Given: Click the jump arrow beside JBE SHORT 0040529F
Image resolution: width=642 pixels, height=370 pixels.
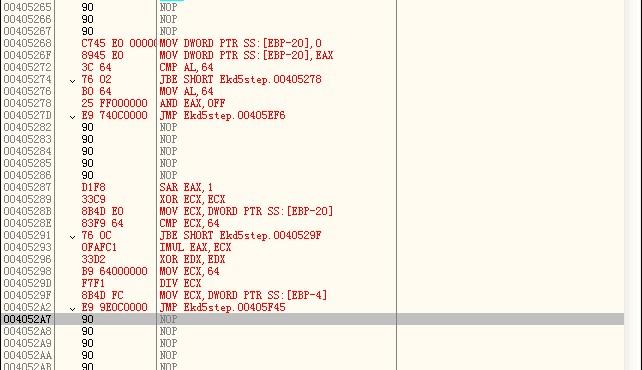Looking at the screenshot, I should point(72,237).
